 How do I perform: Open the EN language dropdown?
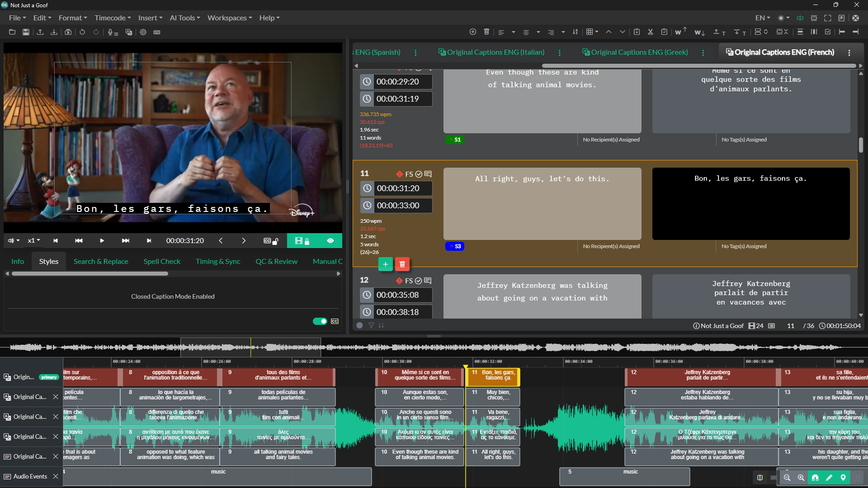(763, 18)
